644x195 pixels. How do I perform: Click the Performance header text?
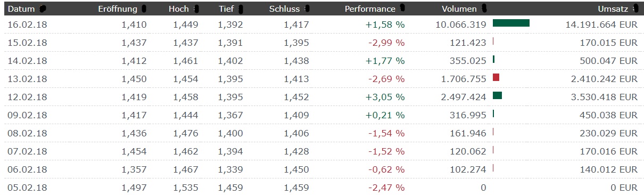coord(370,9)
